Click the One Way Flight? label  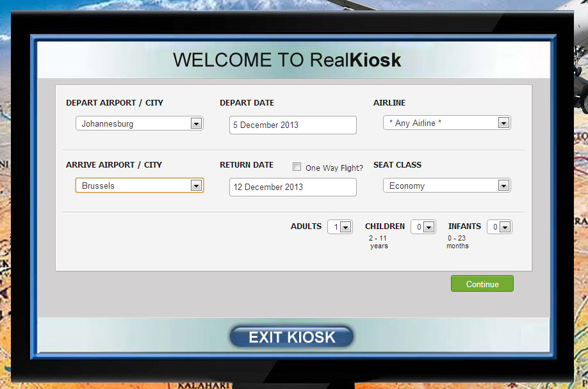tap(334, 168)
